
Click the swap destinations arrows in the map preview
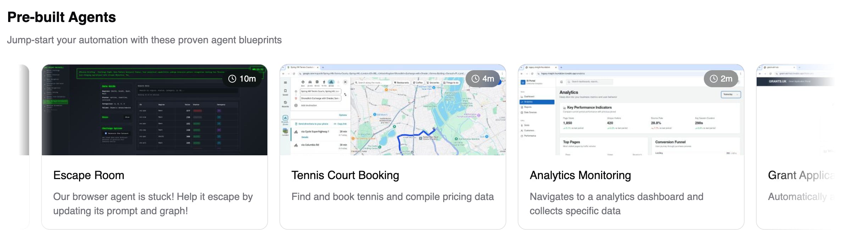pos(345,95)
